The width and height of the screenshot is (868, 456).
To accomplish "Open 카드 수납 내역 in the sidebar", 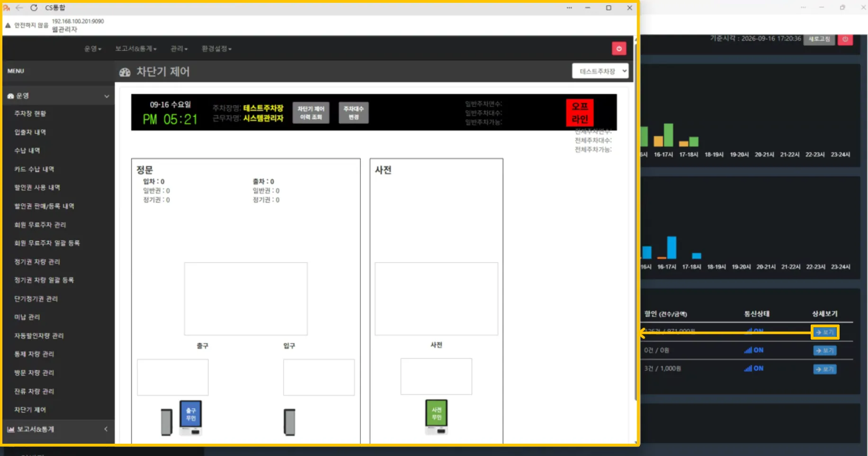I will (x=34, y=169).
